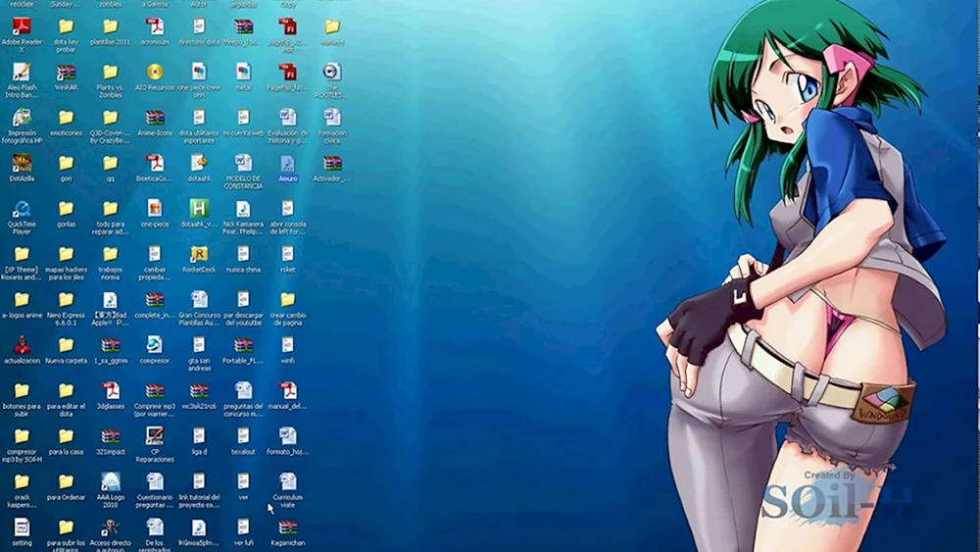Open the gori folder
The width and height of the screenshot is (980, 552).
67,164
